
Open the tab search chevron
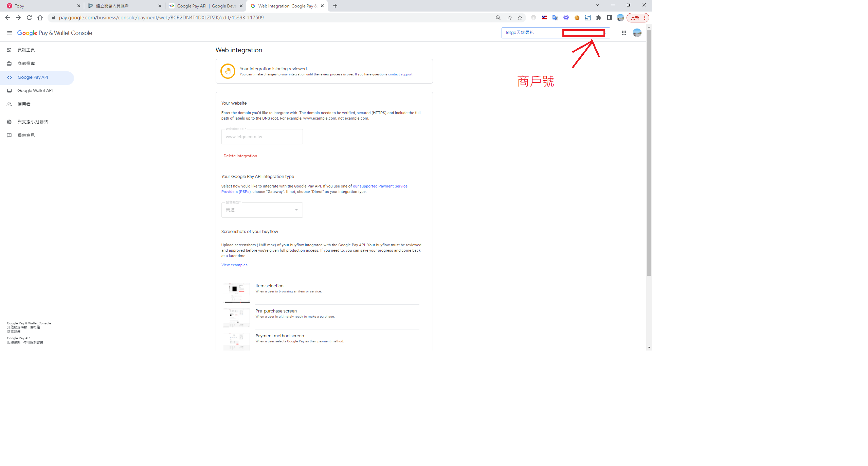click(597, 5)
